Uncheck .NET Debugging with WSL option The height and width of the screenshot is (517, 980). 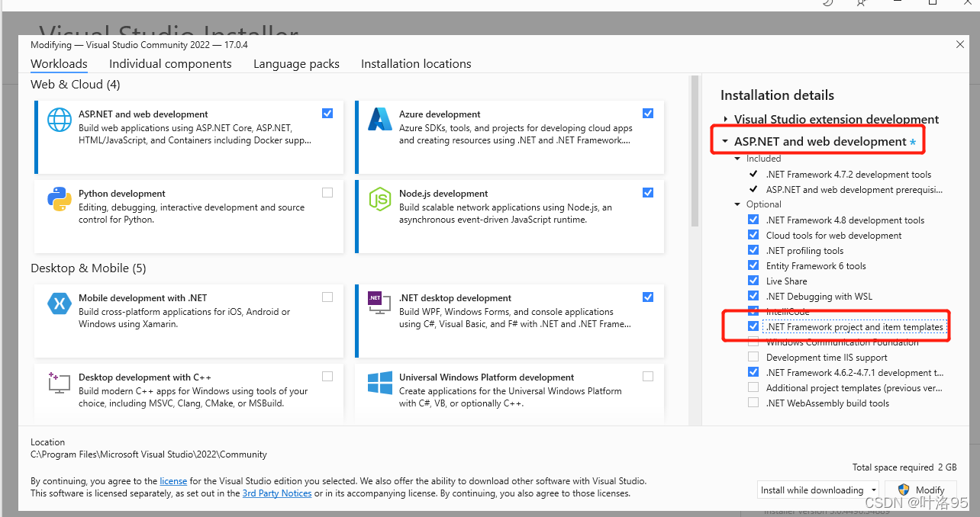click(x=753, y=296)
